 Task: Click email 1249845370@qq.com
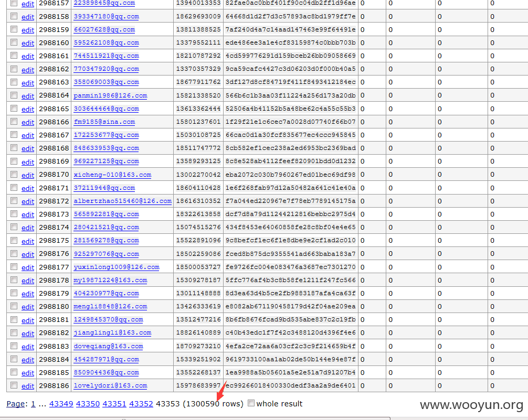click(109, 319)
